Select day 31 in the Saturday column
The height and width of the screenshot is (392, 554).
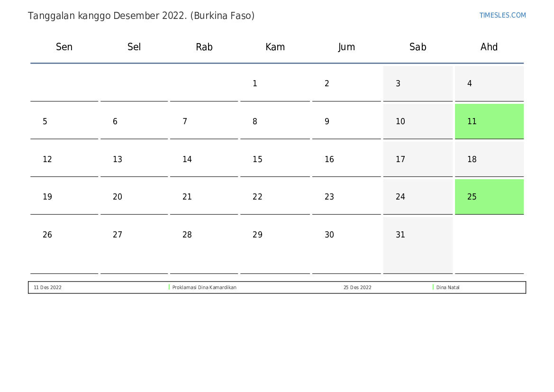pos(400,235)
